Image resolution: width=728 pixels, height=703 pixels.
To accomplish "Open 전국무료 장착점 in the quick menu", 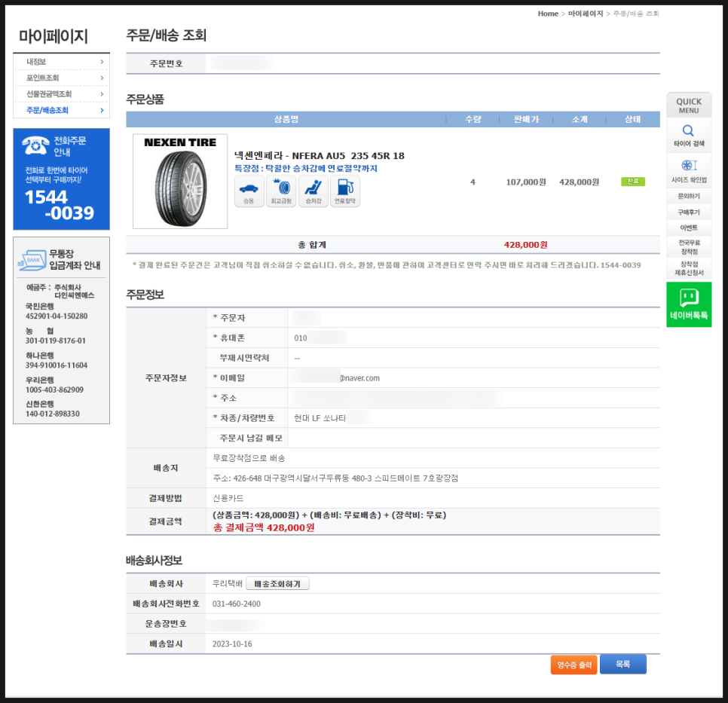I will [x=689, y=247].
